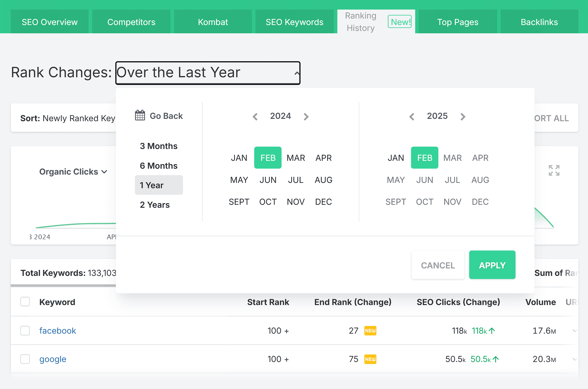The image size is (588, 389).
Task: Click left arrow to navigate 2025 back
Action: point(411,116)
